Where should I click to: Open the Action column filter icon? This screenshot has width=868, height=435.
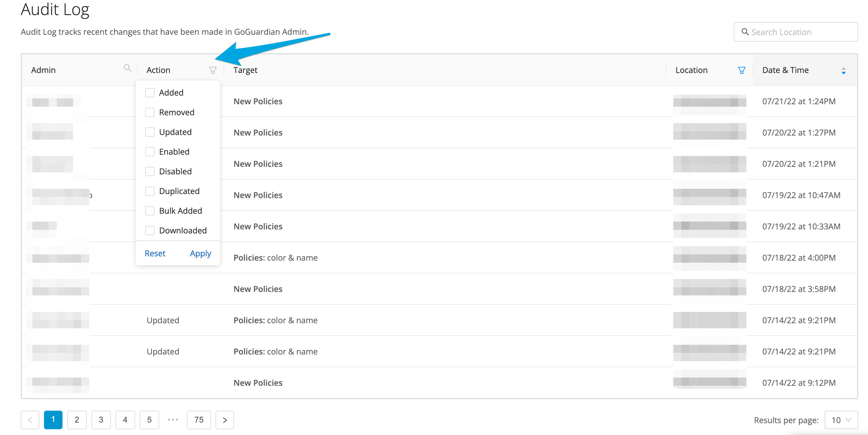pyautogui.click(x=213, y=70)
